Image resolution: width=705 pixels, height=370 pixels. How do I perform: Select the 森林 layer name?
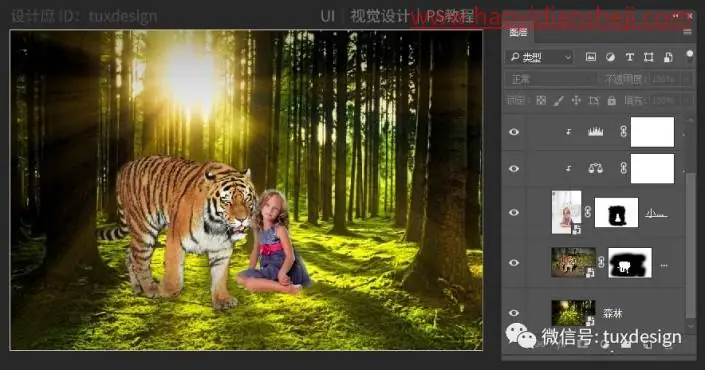point(612,313)
